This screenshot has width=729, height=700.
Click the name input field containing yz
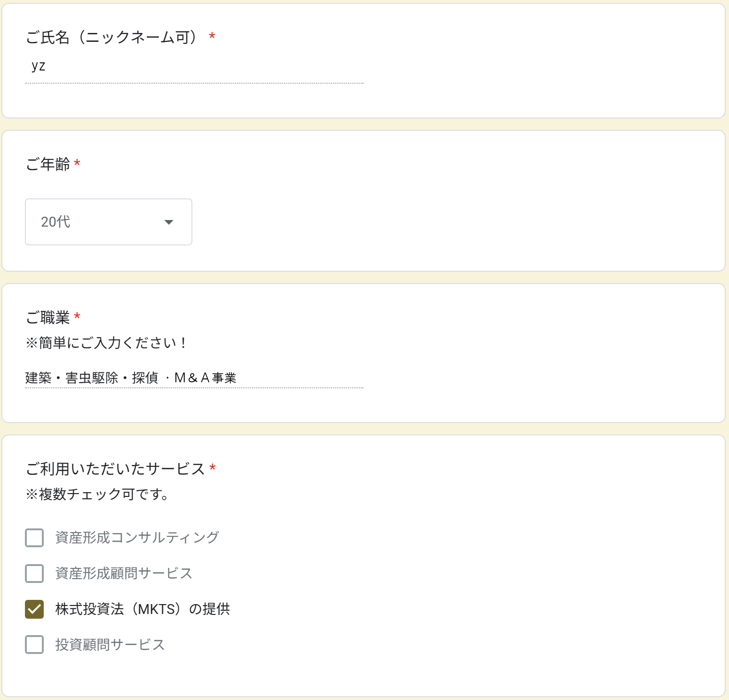coord(194,66)
